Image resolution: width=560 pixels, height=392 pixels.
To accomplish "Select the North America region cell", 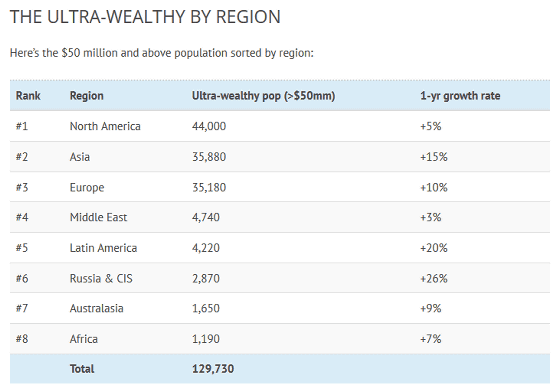I will pos(105,126).
